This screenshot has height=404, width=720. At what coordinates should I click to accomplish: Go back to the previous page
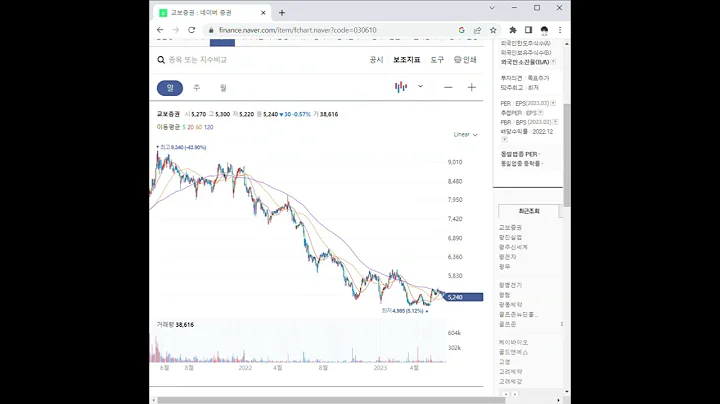point(160,30)
